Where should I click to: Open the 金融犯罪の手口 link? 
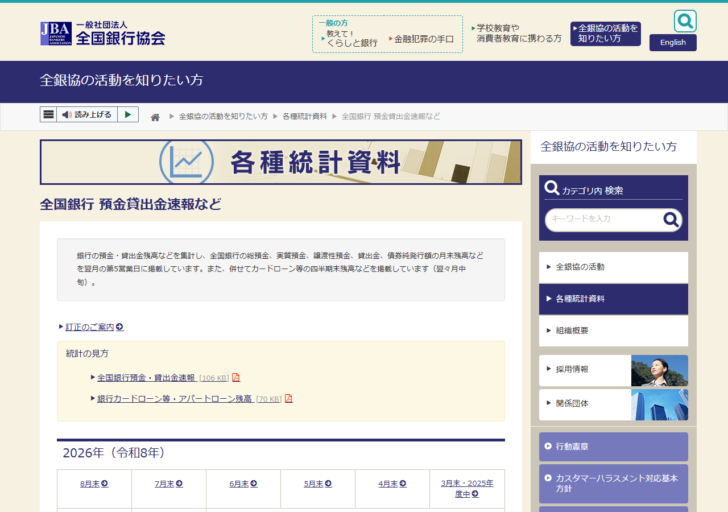(422, 39)
